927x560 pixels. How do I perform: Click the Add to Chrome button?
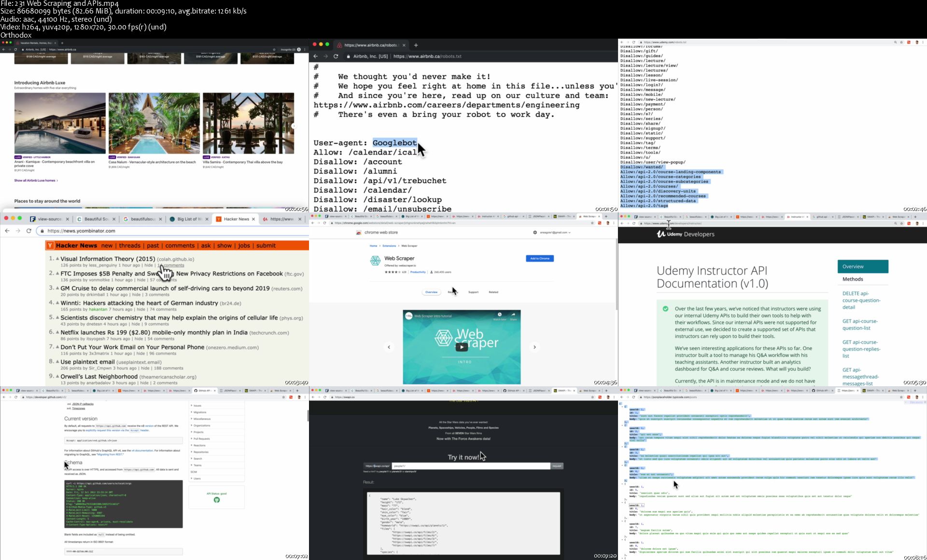pos(539,258)
